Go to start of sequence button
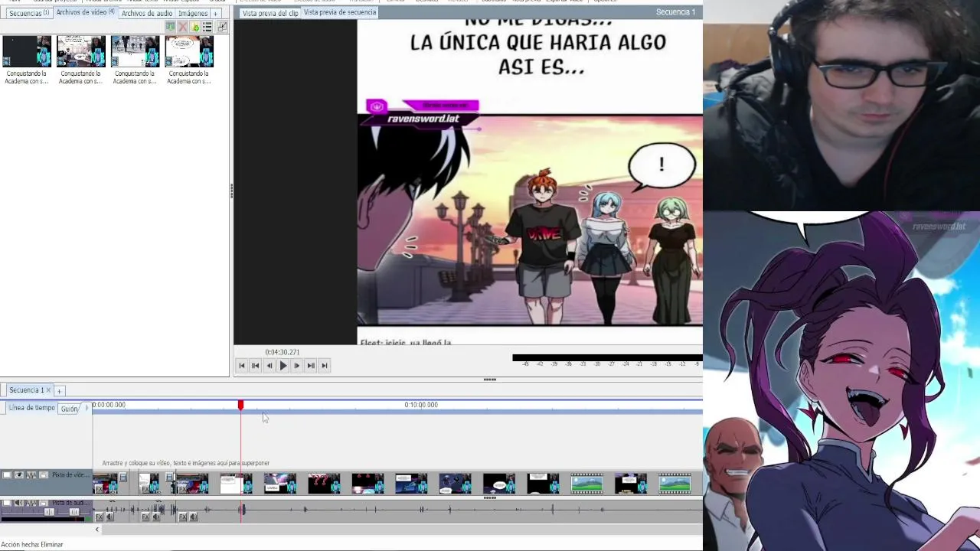 coord(242,366)
